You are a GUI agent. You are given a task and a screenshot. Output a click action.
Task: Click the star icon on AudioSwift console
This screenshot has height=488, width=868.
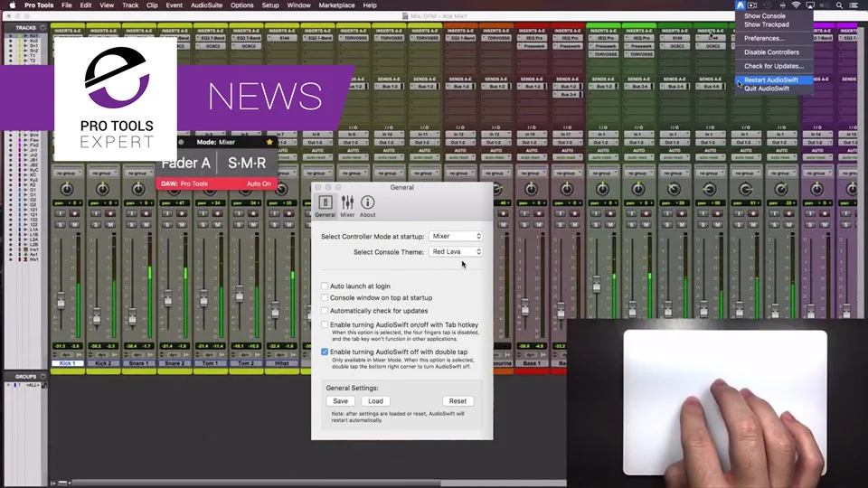[x=269, y=142]
